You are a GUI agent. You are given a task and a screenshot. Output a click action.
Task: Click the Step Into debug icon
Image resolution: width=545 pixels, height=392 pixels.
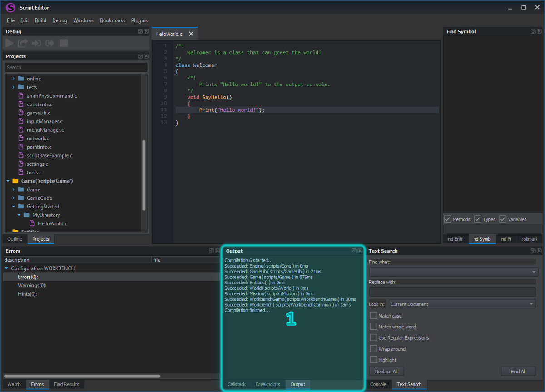tap(36, 43)
